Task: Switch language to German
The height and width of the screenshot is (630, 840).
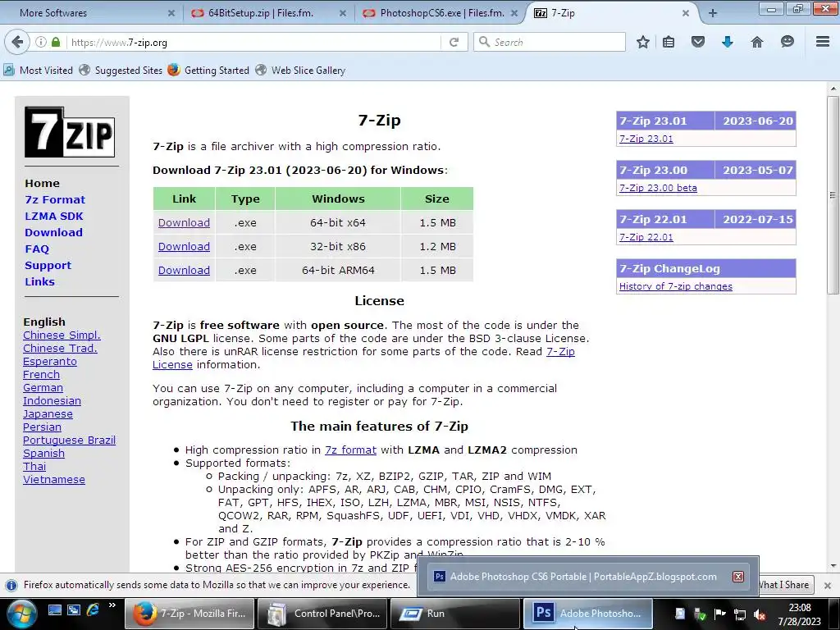Action: (x=43, y=387)
